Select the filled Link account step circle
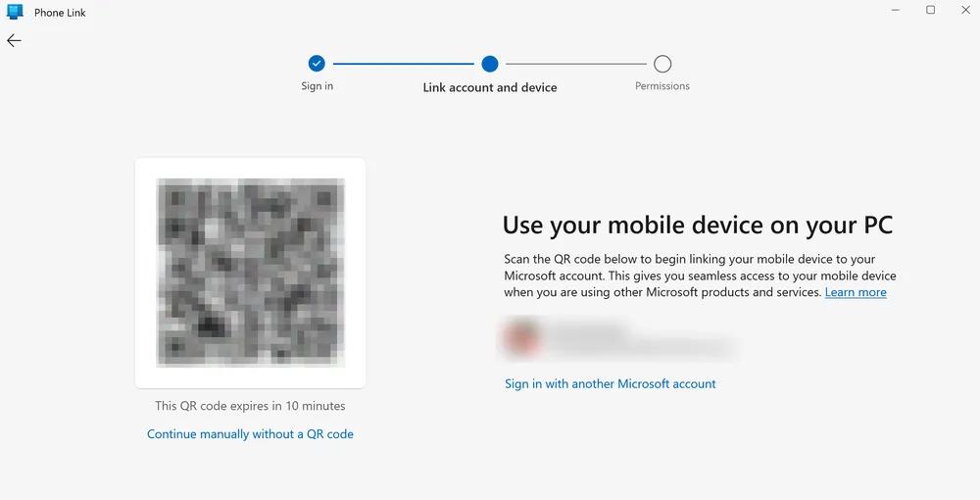 490,64
